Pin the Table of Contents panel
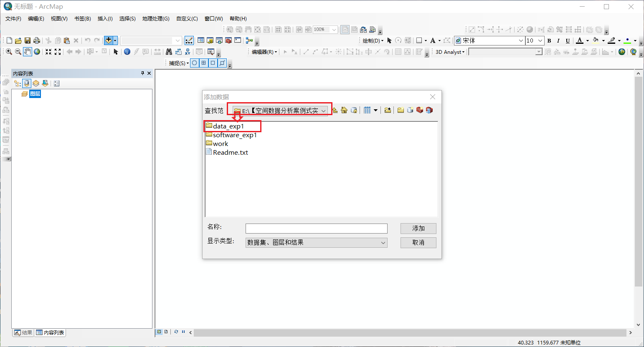The image size is (644, 347). point(142,73)
